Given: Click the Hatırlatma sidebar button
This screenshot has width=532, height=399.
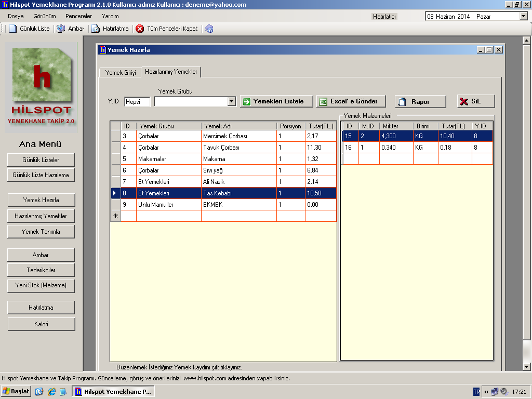Looking at the screenshot, I should 41,308.
